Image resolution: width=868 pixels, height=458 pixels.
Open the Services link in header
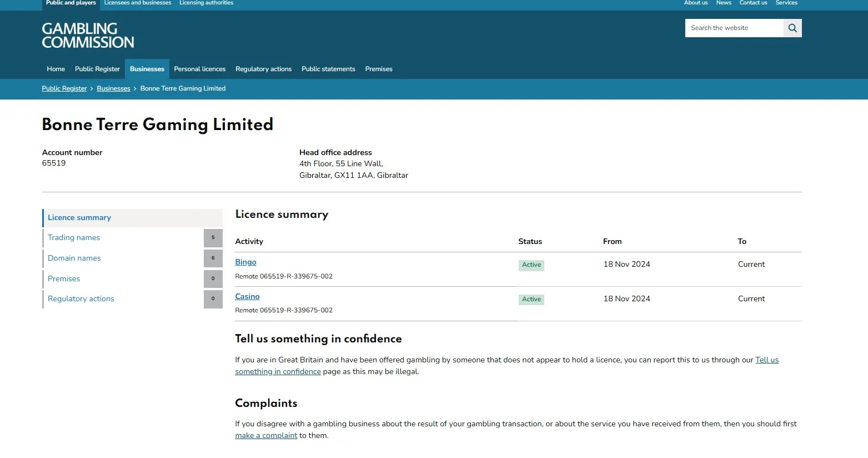pyautogui.click(x=786, y=3)
